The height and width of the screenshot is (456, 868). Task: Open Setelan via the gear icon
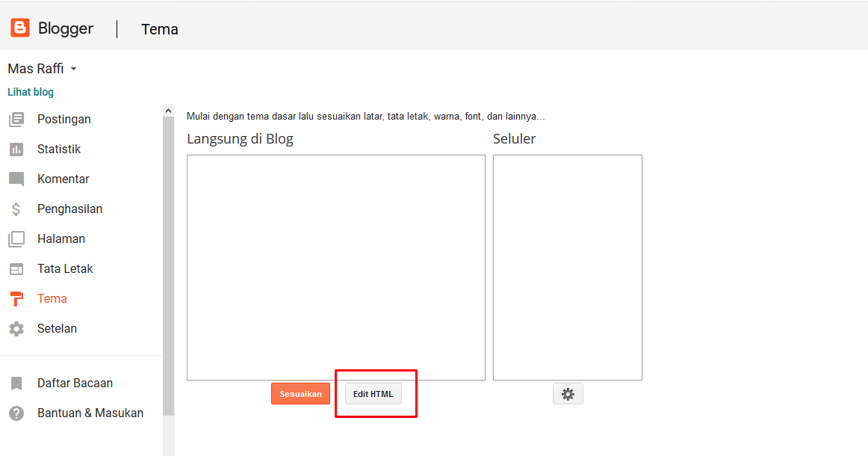coord(18,328)
